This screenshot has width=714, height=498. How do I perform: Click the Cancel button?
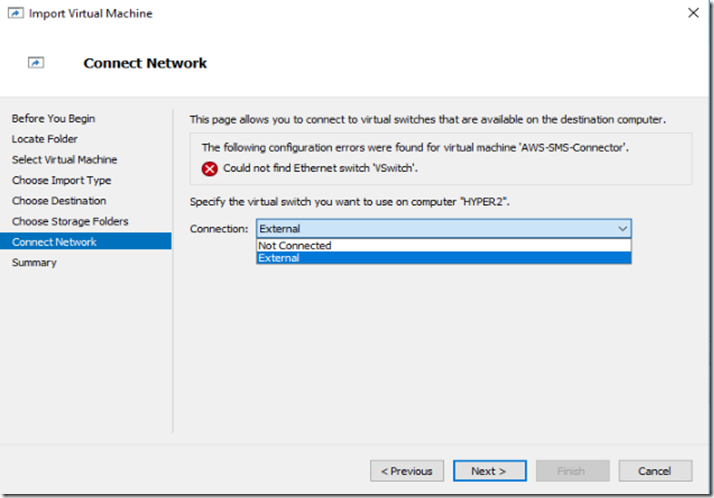[655, 471]
